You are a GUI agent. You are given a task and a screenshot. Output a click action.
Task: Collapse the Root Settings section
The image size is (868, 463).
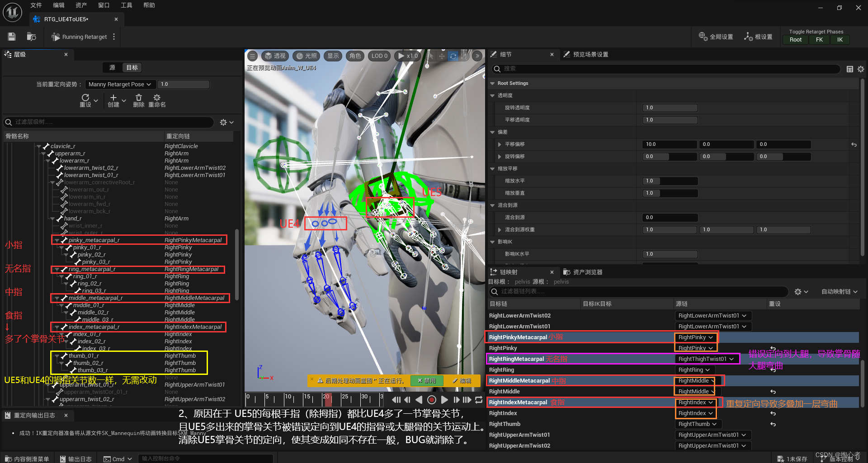pos(492,83)
